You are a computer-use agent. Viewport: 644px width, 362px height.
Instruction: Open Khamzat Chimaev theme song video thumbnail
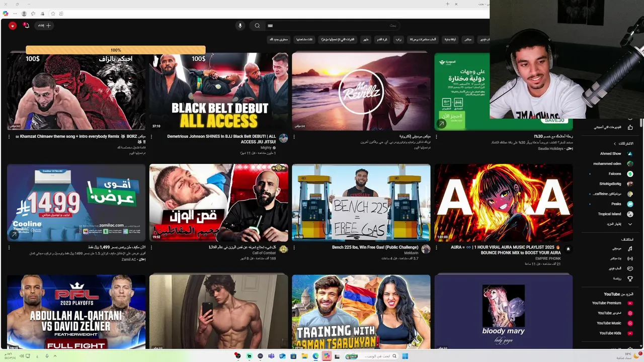76,92
